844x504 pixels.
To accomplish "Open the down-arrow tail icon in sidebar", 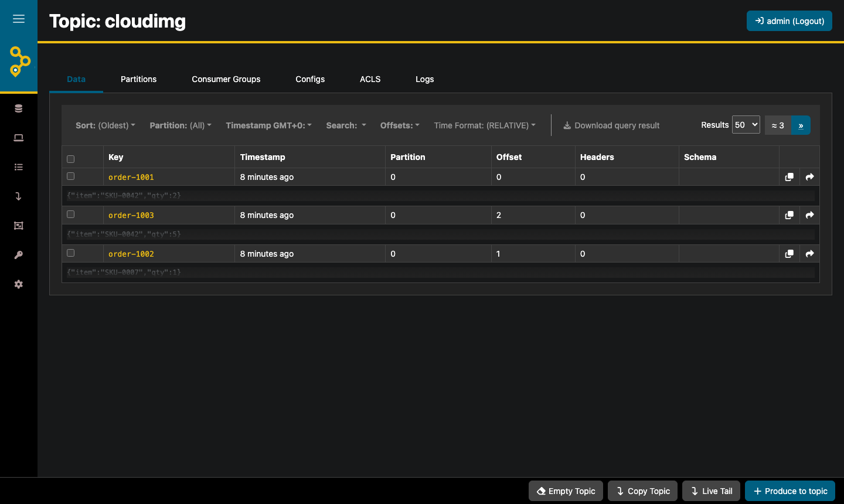I will click(x=19, y=196).
